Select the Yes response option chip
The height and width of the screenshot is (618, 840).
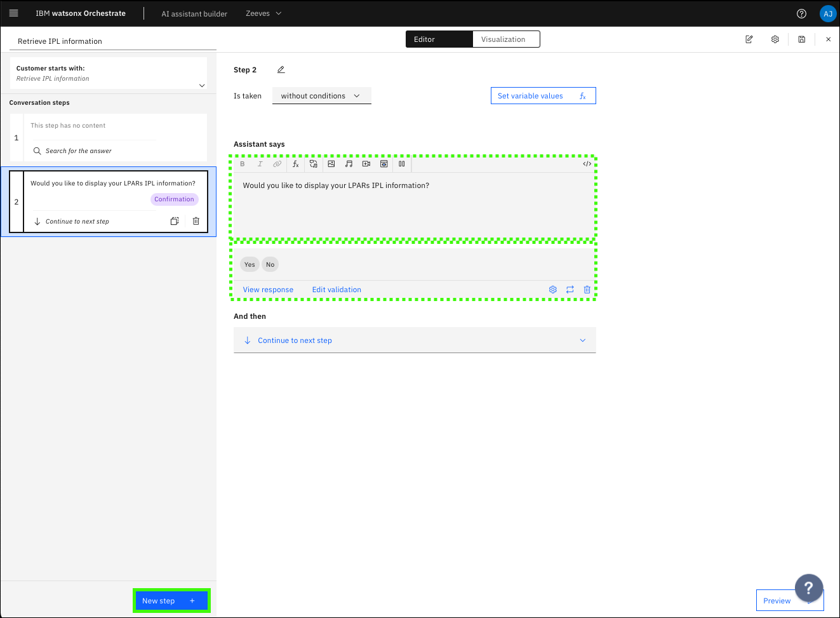point(250,265)
